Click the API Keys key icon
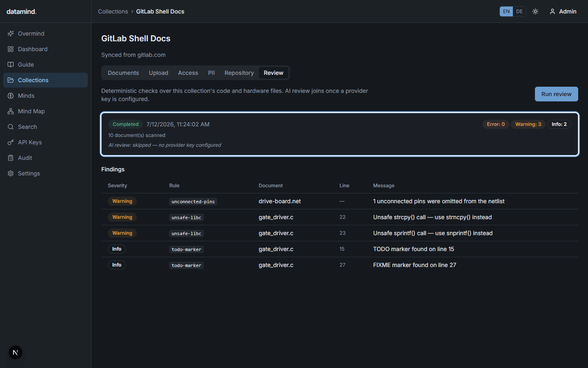The height and width of the screenshot is (368, 588). 11,142
